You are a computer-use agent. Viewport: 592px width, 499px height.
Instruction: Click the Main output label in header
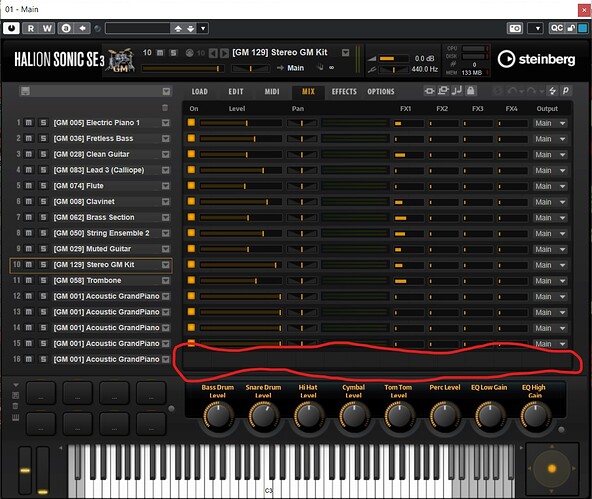click(x=295, y=68)
